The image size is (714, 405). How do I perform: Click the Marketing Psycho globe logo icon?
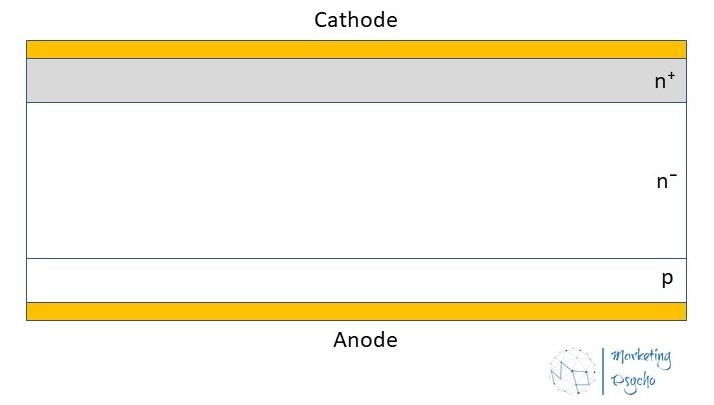pyautogui.click(x=573, y=371)
